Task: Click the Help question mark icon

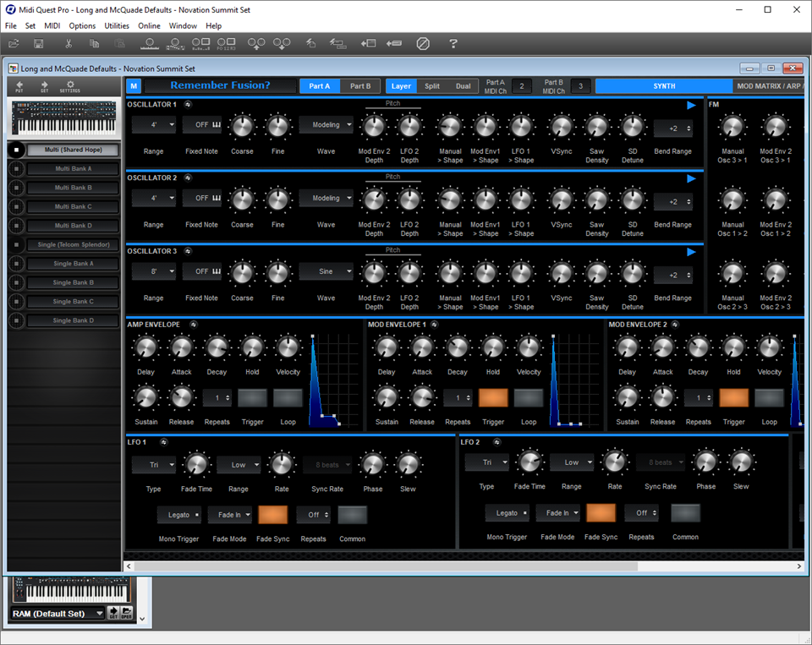Action: 453,43
